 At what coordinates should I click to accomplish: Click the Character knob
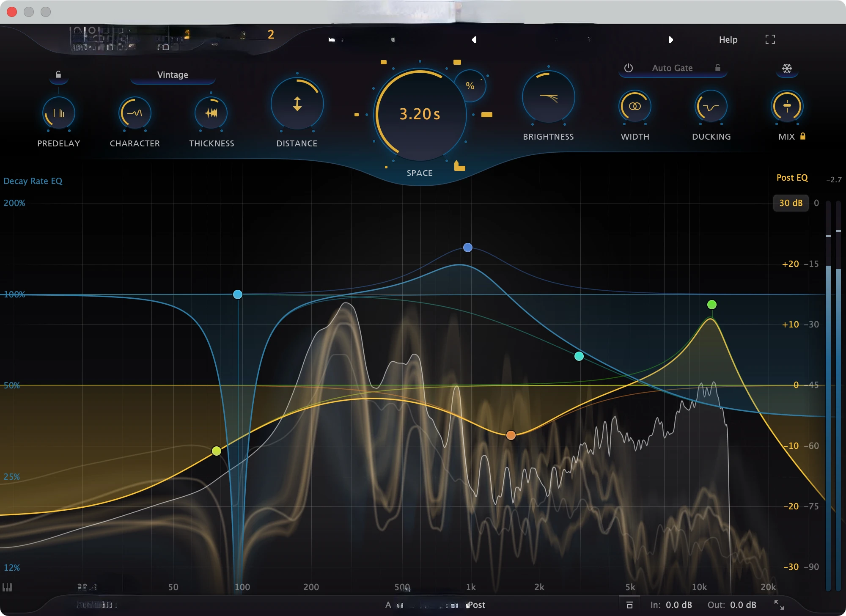[x=135, y=113]
